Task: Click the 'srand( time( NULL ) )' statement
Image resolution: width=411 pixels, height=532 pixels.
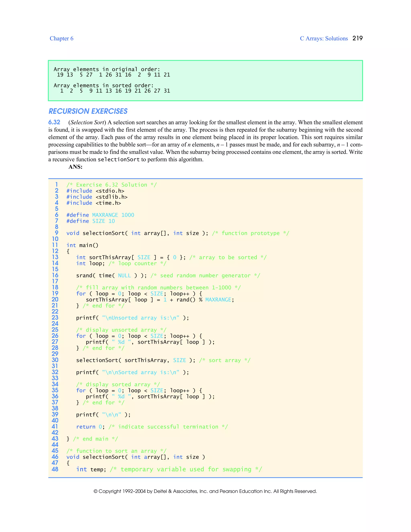Action: click(111, 275)
